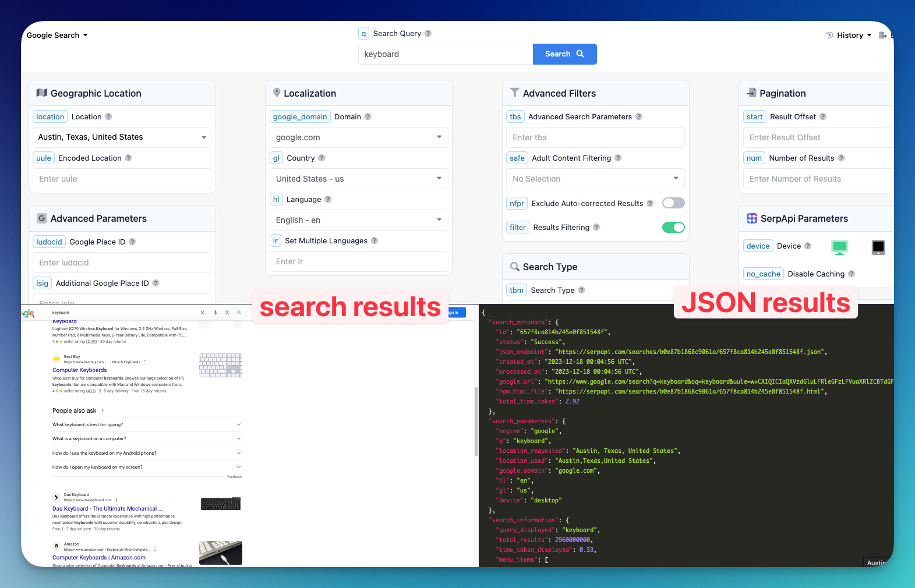Open help icon next to Search Type

[581, 290]
